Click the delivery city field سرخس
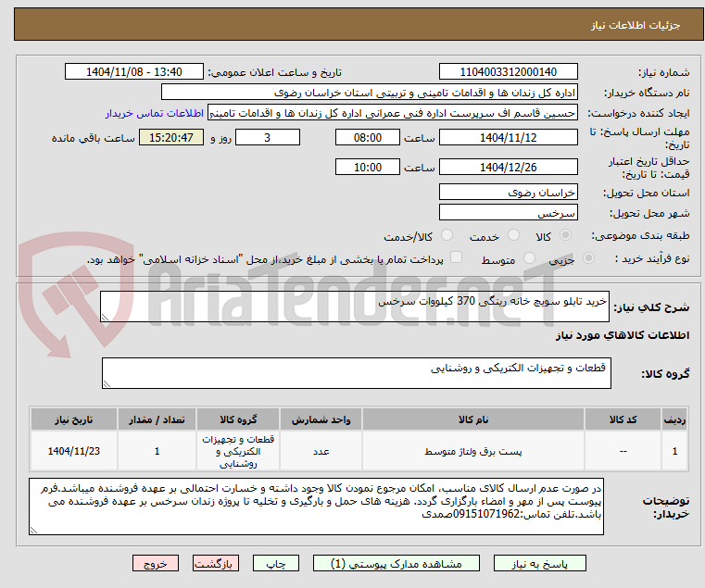The height and width of the screenshot is (588, 705). tap(508, 213)
